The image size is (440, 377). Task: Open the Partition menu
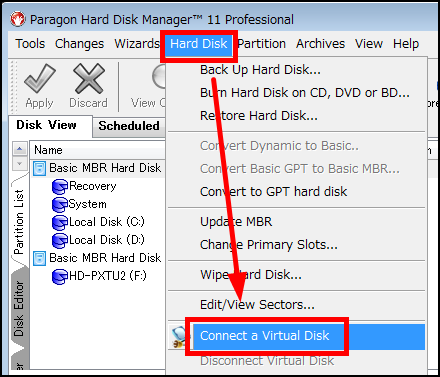[x=262, y=44]
